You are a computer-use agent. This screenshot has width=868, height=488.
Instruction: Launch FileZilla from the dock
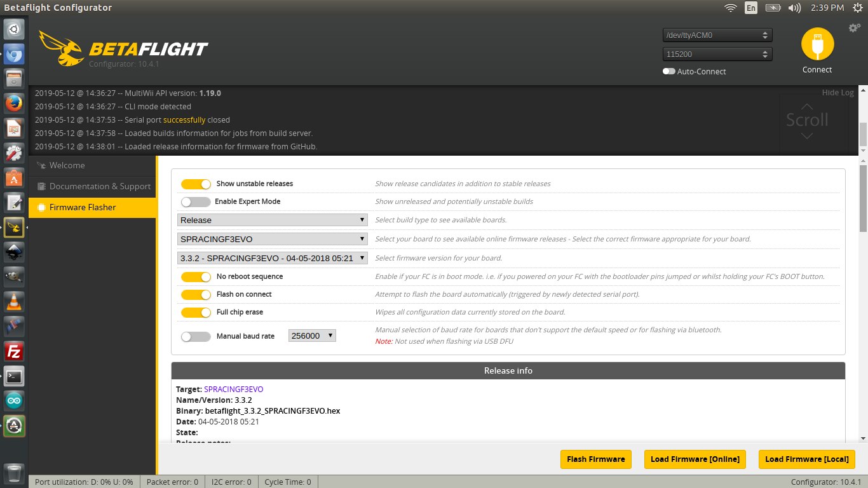coord(15,351)
